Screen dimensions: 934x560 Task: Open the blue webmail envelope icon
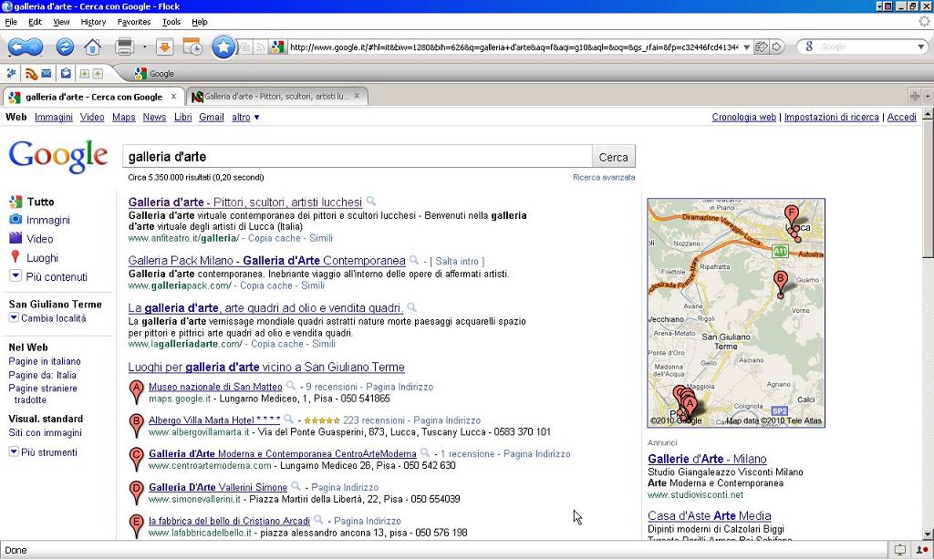(47, 73)
